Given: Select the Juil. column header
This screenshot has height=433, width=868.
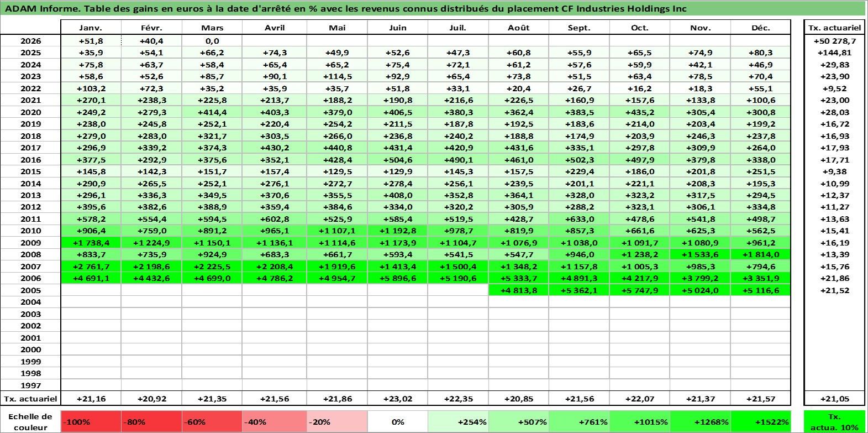Looking at the screenshot, I should pos(458,28).
